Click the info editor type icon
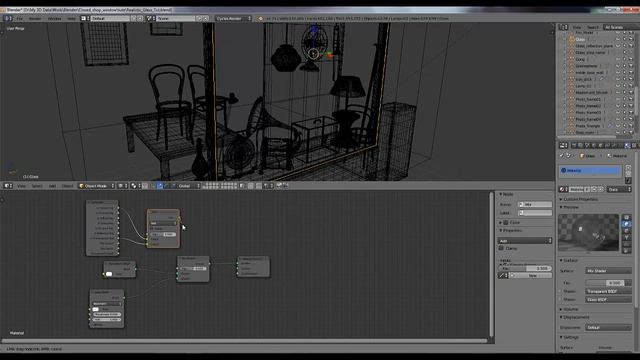Viewport: 640px width, 360px height. click(7, 18)
